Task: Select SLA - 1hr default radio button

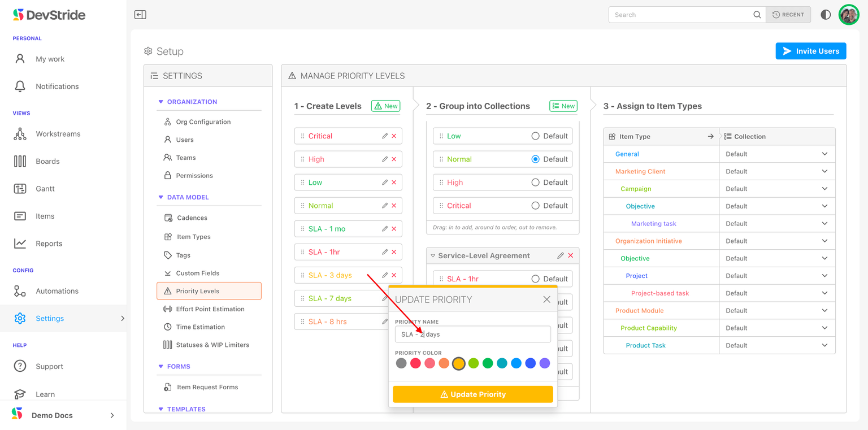Action: tap(535, 279)
